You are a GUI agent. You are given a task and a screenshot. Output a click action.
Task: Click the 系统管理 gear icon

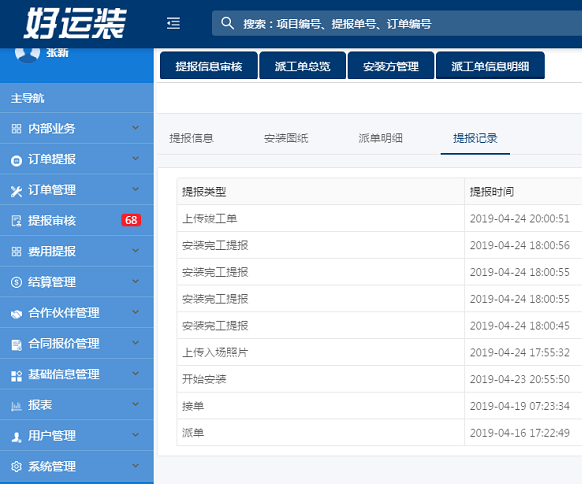[x=16, y=467]
